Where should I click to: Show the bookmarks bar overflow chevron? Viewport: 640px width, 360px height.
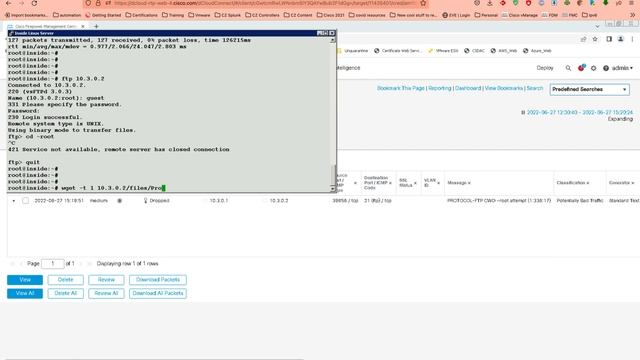coord(632,15)
